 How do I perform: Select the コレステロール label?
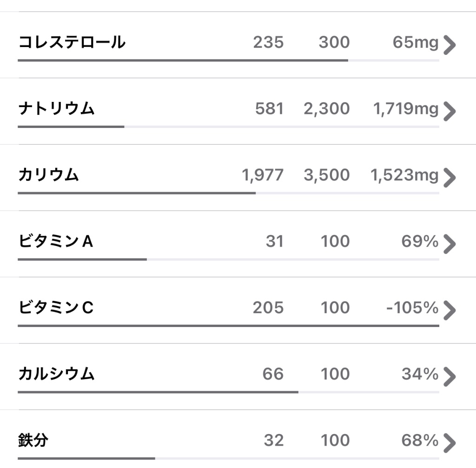coord(72,42)
